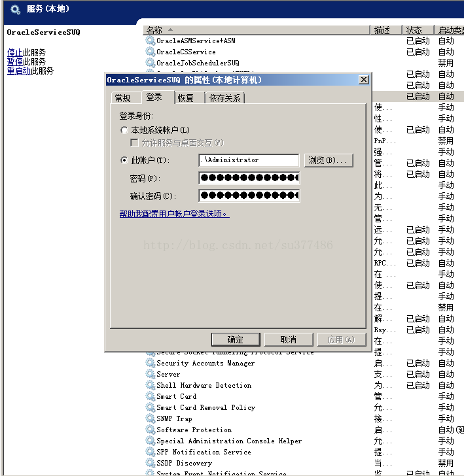Image resolution: width=464 pixels, height=476 pixels.
Task: Sort by the 名称 (Name) column header
Action: 257,30
